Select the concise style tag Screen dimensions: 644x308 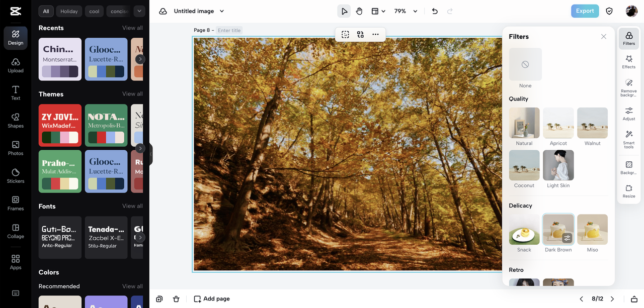pos(119,11)
